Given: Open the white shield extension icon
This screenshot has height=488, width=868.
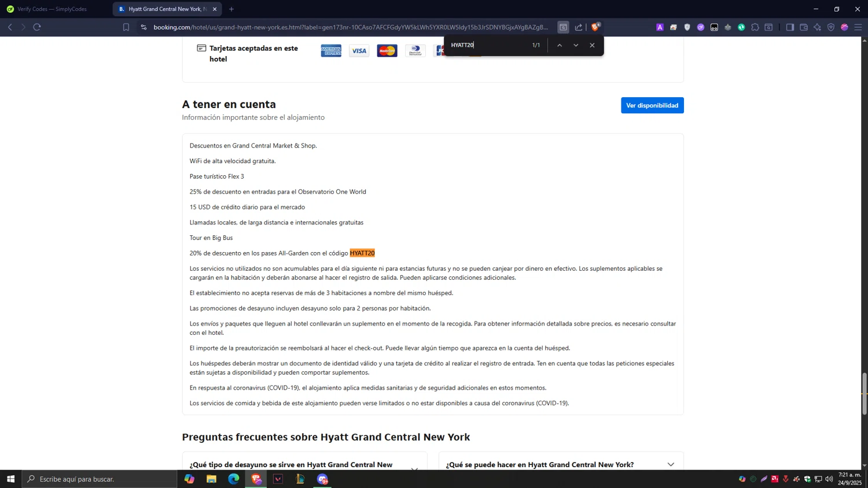Looking at the screenshot, I should [687, 27].
